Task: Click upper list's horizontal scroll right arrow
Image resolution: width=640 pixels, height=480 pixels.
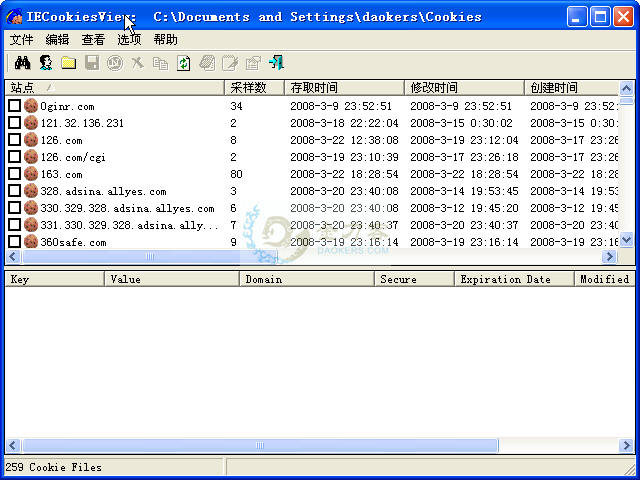Action: click(609, 256)
